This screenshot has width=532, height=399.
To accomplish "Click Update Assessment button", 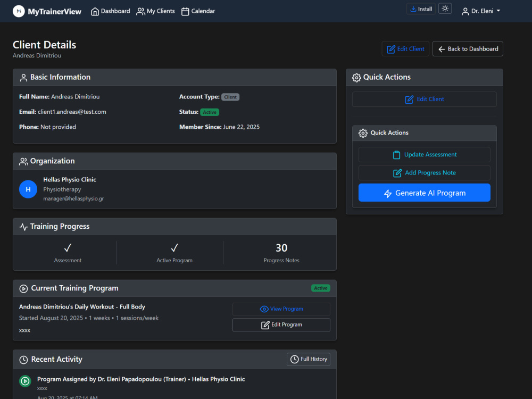I will 425,155.
